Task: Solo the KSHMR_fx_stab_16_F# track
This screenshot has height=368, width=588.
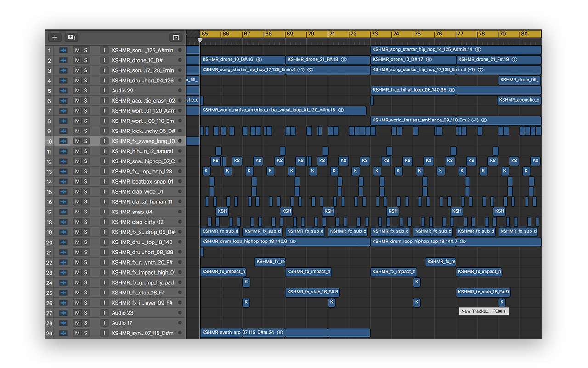Action: [x=85, y=293]
